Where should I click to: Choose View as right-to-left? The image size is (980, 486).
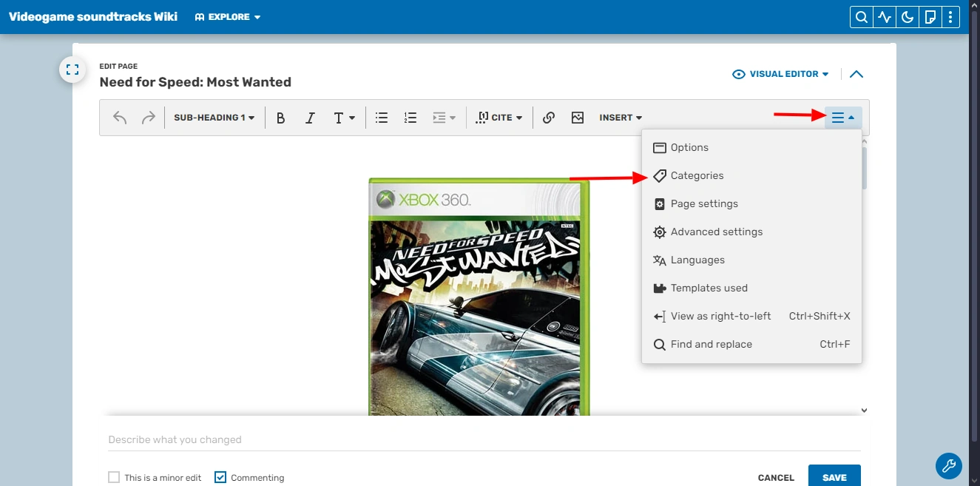751,316
